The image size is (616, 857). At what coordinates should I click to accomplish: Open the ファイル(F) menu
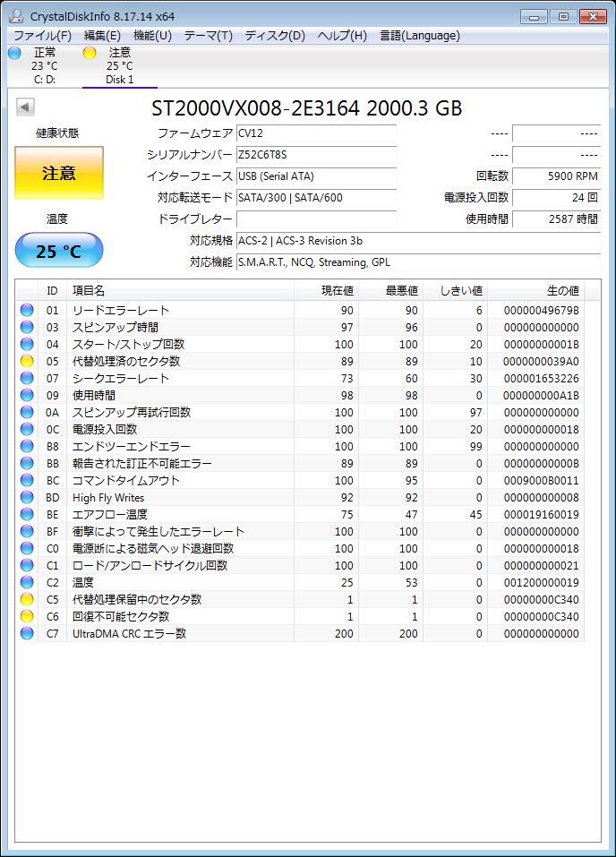(x=42, y=36)
